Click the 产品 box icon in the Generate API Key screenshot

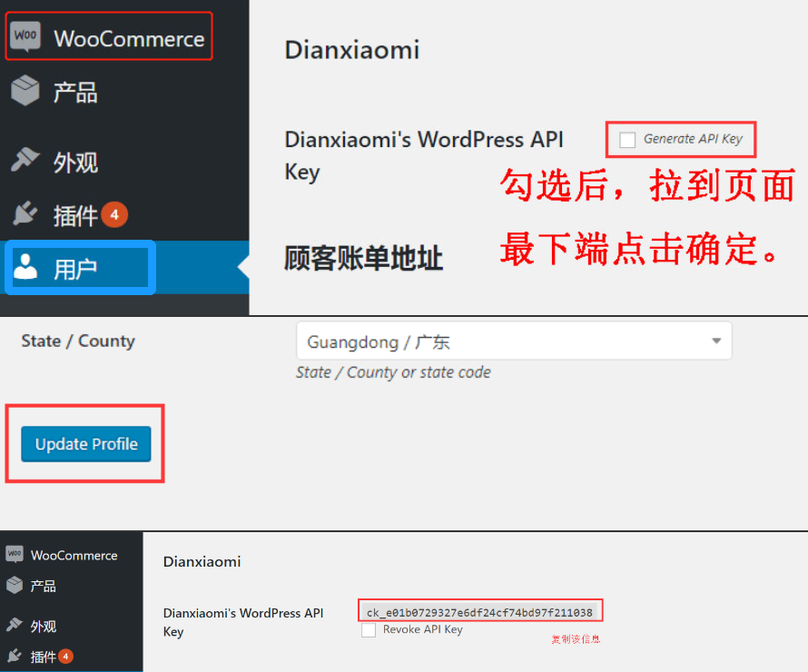[25, 90]
